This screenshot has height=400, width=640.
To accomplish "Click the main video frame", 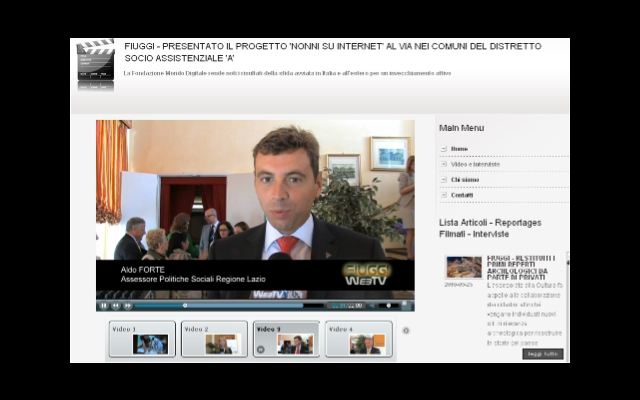I will coord(255,209).
